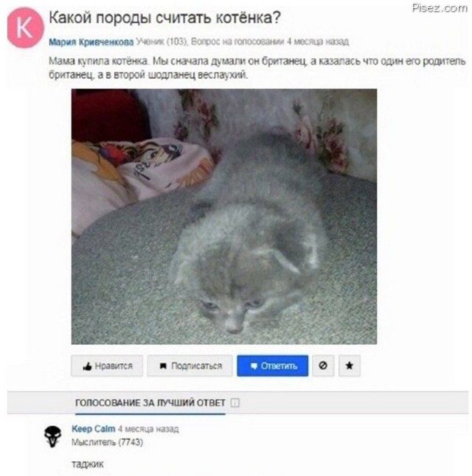Click the report circle-slash icon
Image resolution: width=472 pixels, height=476 pixels.
[x=323, y=365]
